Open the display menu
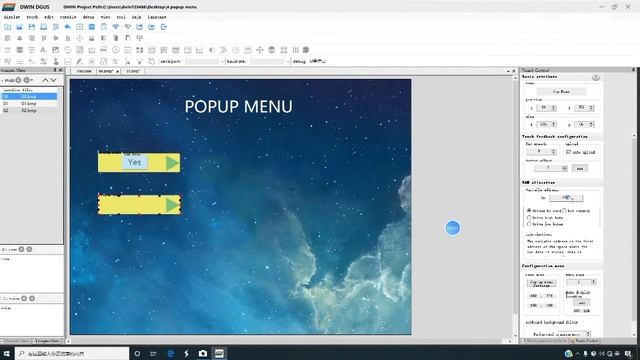The width and height of the screenshot is (640, 360). pyautogui.click(x=12, y=17)
